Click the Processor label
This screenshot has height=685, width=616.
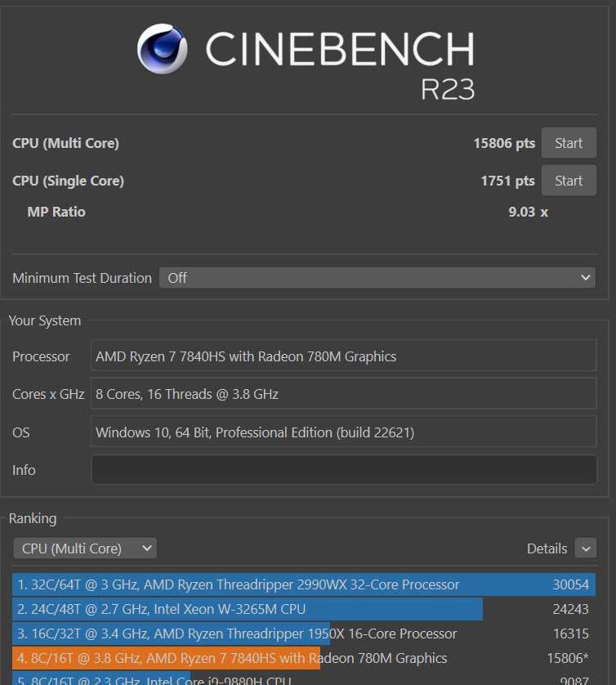pos(41,356)
